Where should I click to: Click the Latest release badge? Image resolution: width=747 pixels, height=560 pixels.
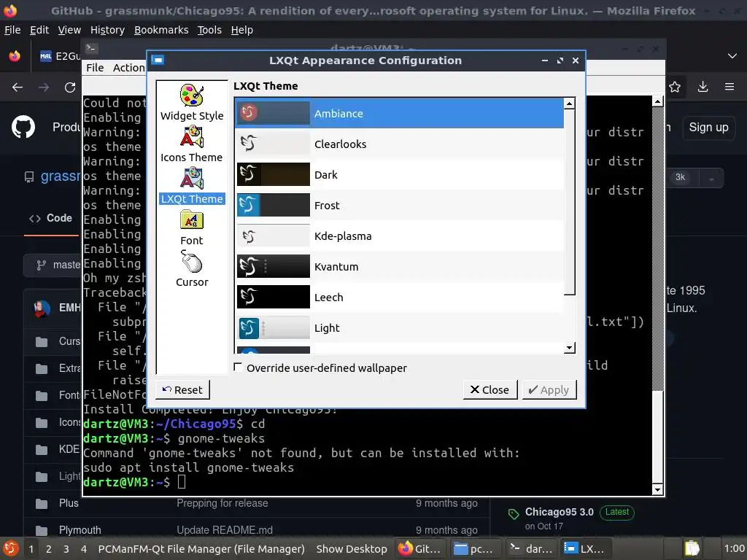click(617, 512)
